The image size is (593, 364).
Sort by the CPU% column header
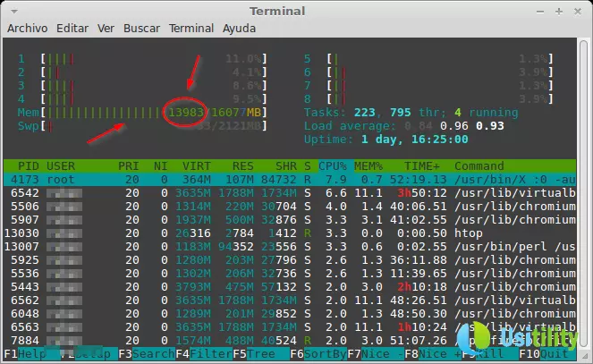click(x=333, y=166)
